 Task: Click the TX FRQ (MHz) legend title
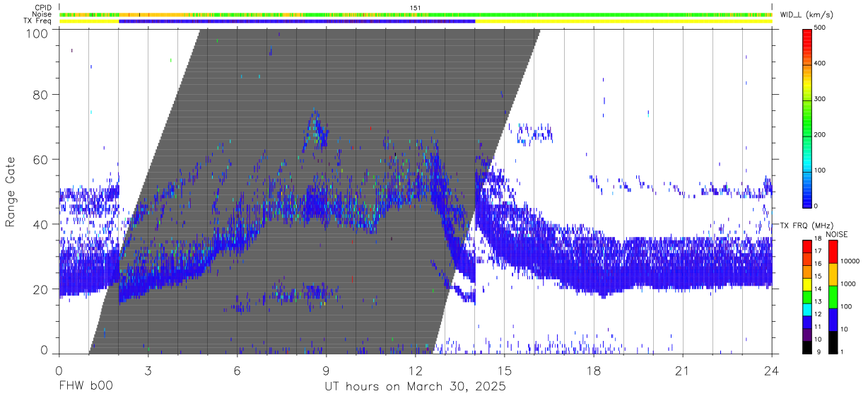[x=805, y=225]
